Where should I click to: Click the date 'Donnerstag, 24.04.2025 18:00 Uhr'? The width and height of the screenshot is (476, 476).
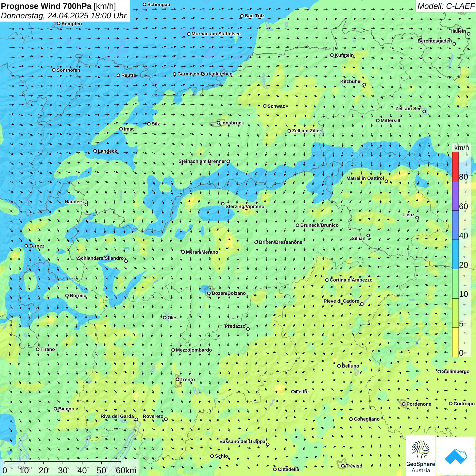click(64, 16)
